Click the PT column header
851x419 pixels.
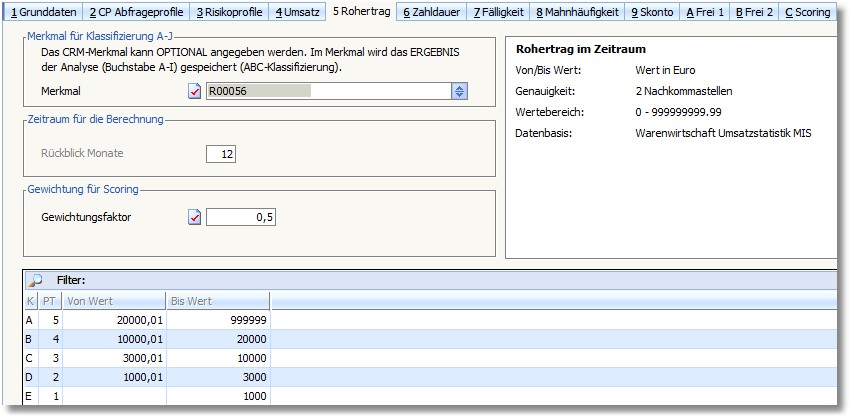coord(49,300)
